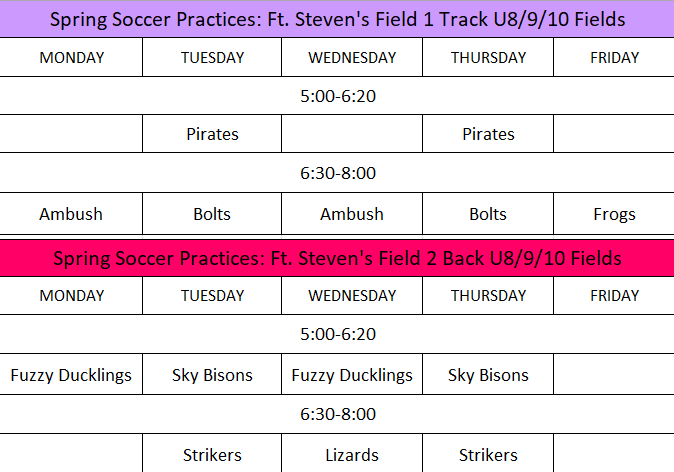Click the Tuesday Pirates cell in Field 1
The image size is (674, 472).
(x=212, y=134)
